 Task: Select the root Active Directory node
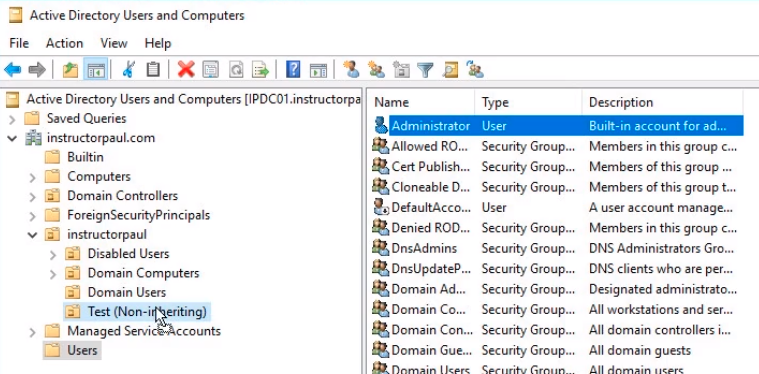pyautogui.click(x=194, y=99)
